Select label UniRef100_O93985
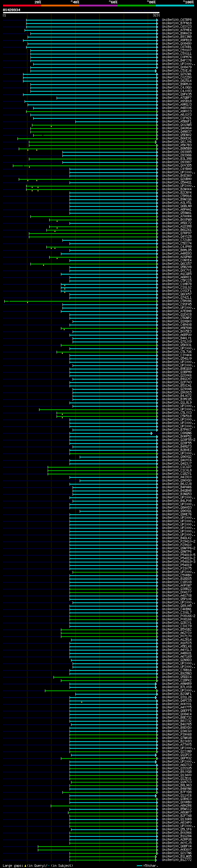 click(177, 152)
